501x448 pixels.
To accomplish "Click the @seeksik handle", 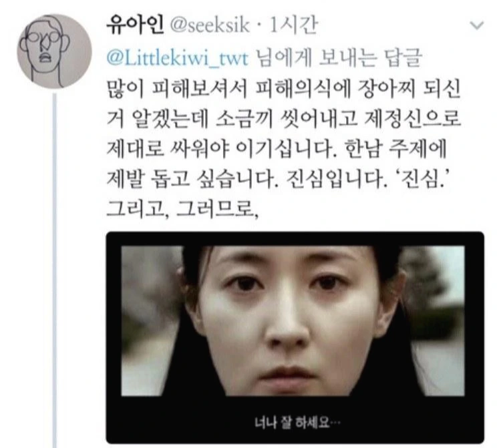I will [210, 25].
